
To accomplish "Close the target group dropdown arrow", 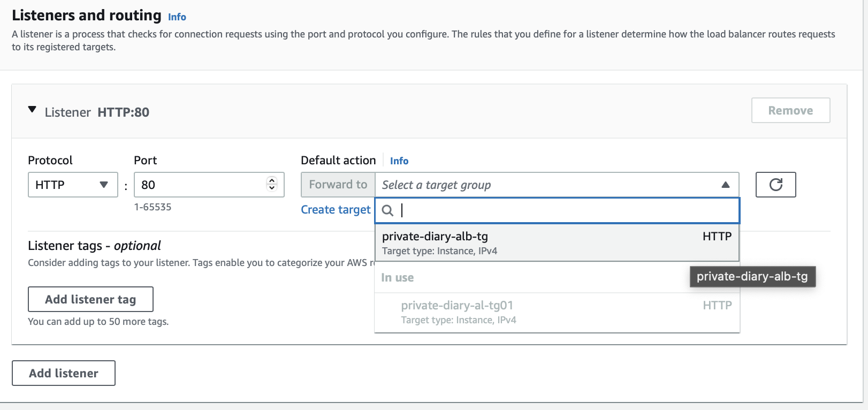I will click(x=725, y=185).
